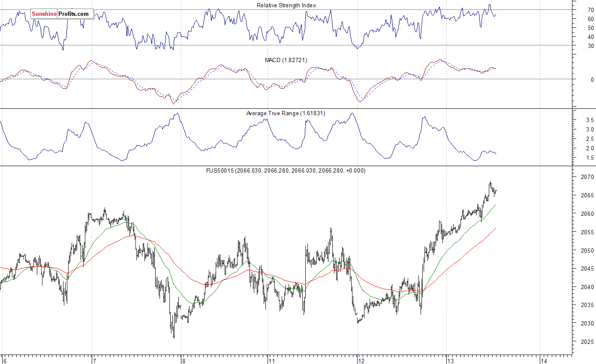Select date label 13 on time axis
This screenshot has width=596, height=364.
[450, 361]
